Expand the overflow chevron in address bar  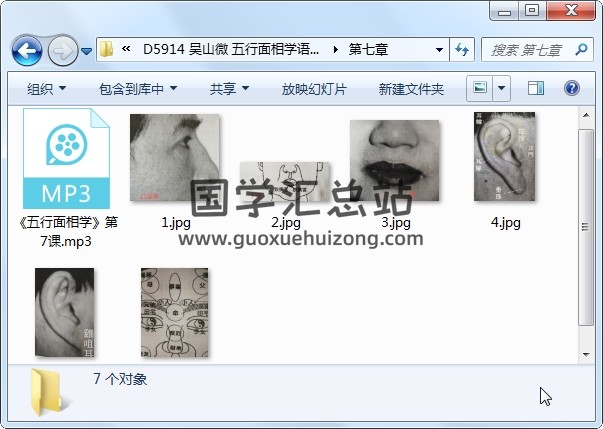coord(126,49)
